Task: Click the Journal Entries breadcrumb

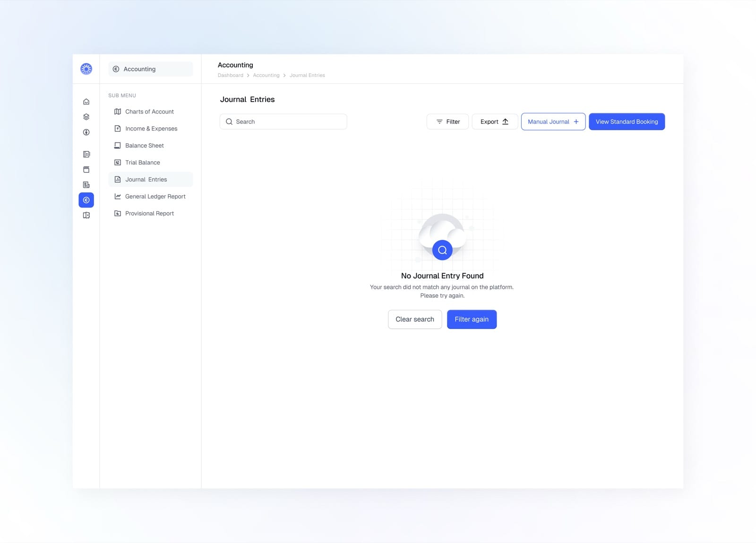Action: pos(307,75)
